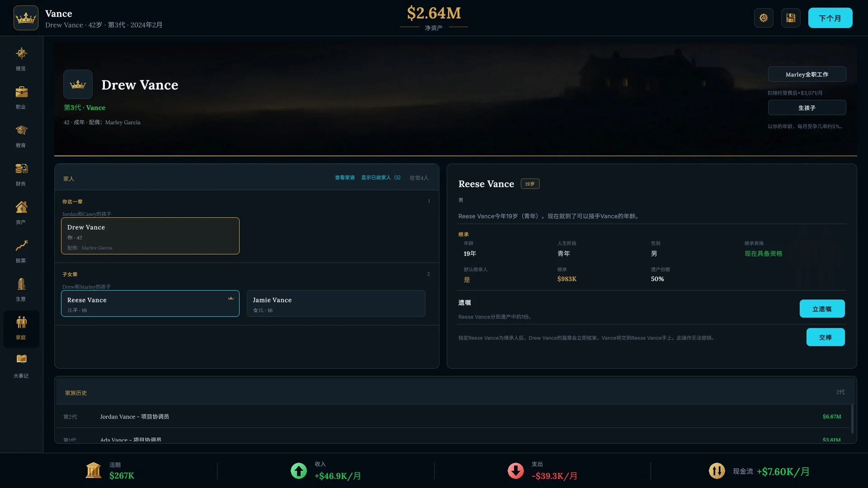Open the 查看家谱 link

tap(344, 178)
